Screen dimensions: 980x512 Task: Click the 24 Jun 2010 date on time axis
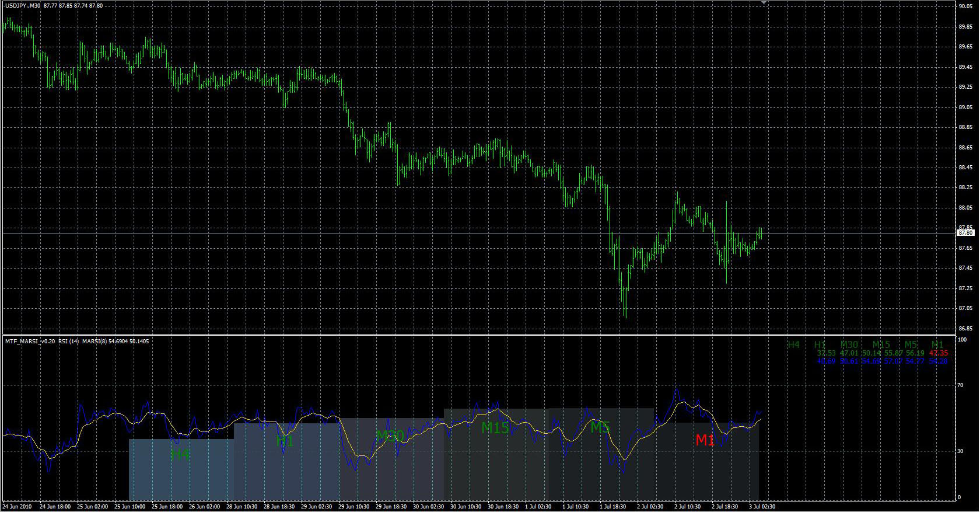pyautogui.click(x=17, y=507)
